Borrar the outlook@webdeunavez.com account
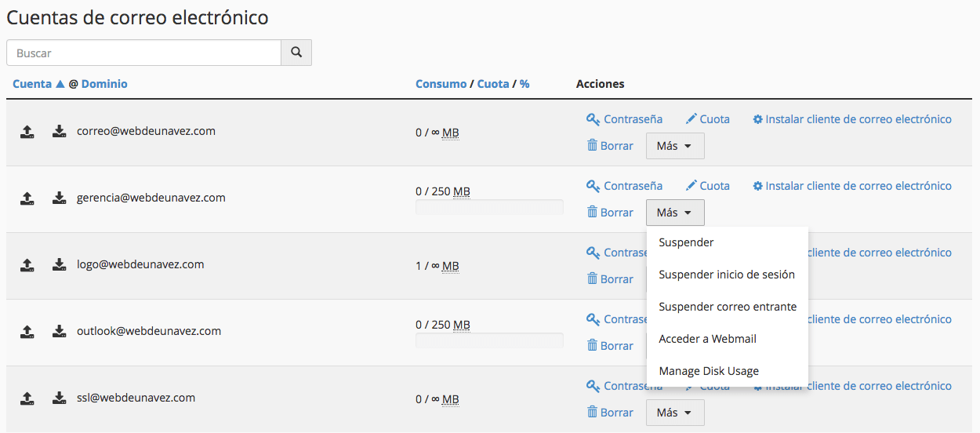 [610, 346]
